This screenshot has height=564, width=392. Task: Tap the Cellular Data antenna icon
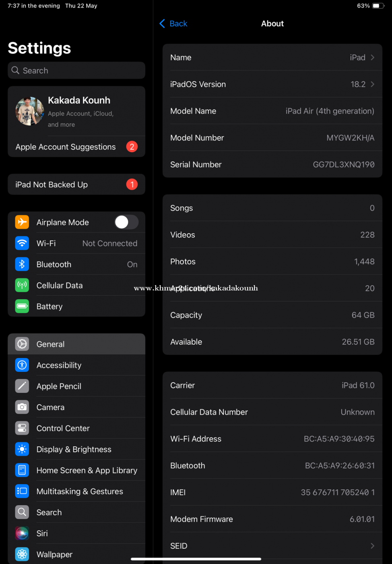click(22, 285)
